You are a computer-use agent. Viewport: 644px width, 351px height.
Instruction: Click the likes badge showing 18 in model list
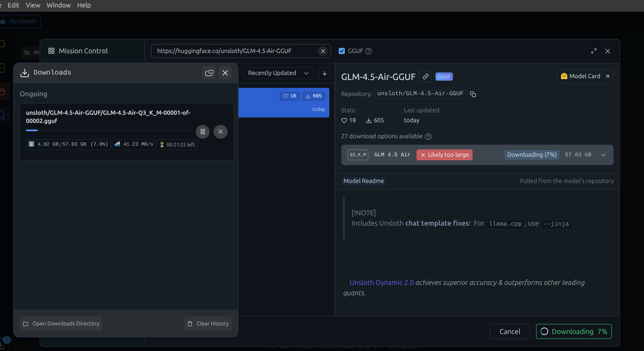[x=290, y=96]
